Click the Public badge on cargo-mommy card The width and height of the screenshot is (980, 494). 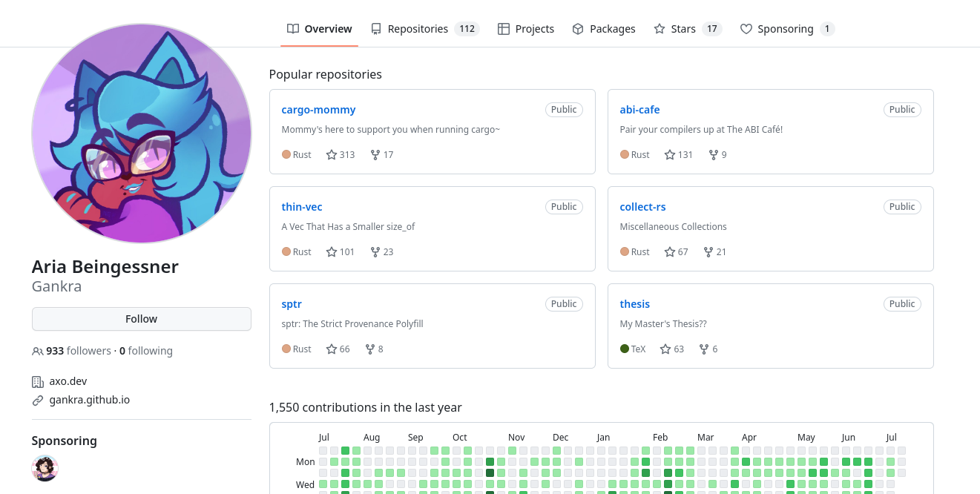pos(564,110)
